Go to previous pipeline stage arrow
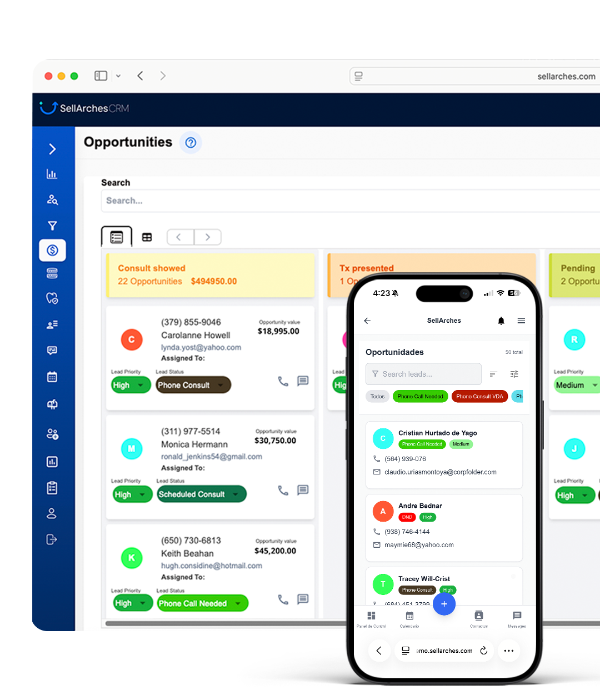Screen dimensions: 600x700 tap(180, 237)
